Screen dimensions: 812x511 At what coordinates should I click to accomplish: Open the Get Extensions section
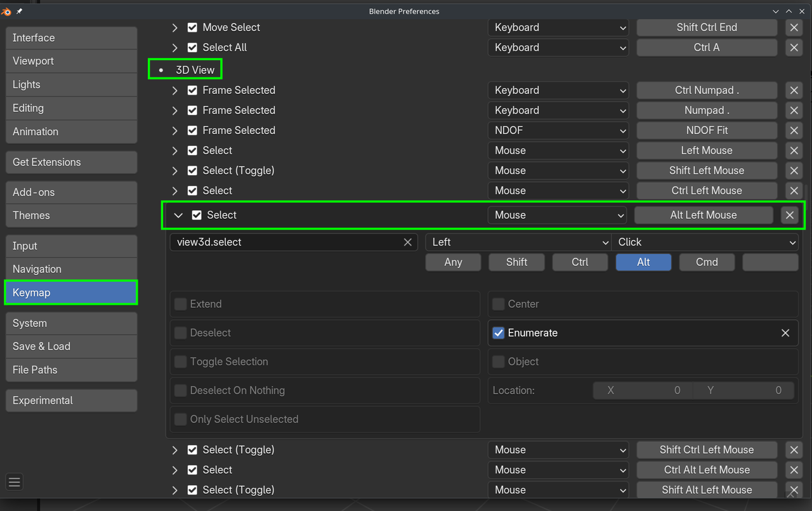click(x=71, y=162)
